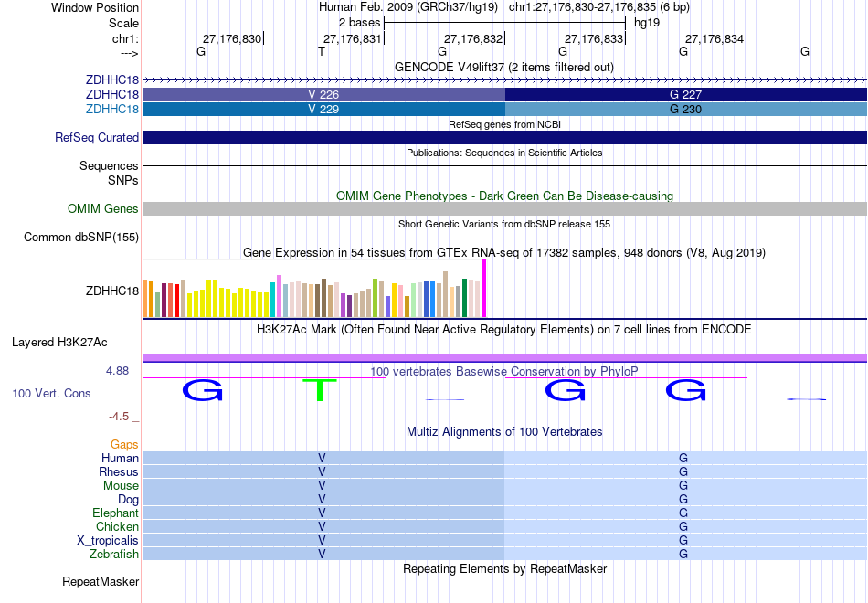The image size is (868, 603).
Task: Click the Chicken alignment row label
Action: tap(117, 526)
